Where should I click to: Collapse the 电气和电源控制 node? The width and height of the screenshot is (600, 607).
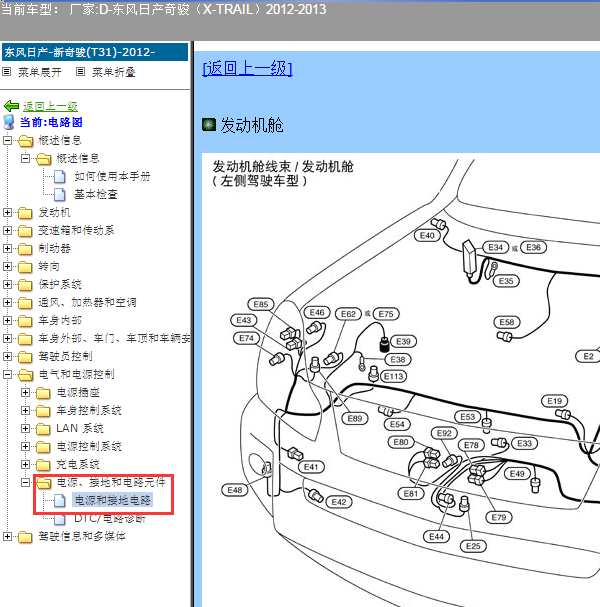coord(7,374)
